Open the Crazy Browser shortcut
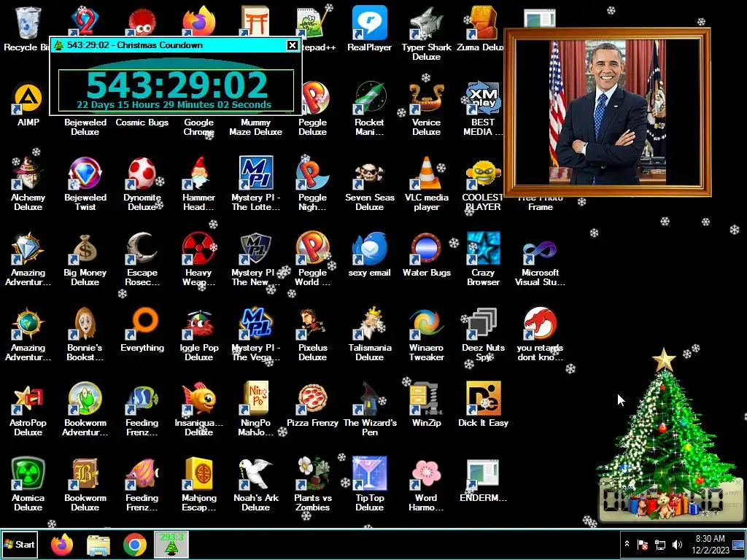The image size is (747, 560). (x=483, y=259)
